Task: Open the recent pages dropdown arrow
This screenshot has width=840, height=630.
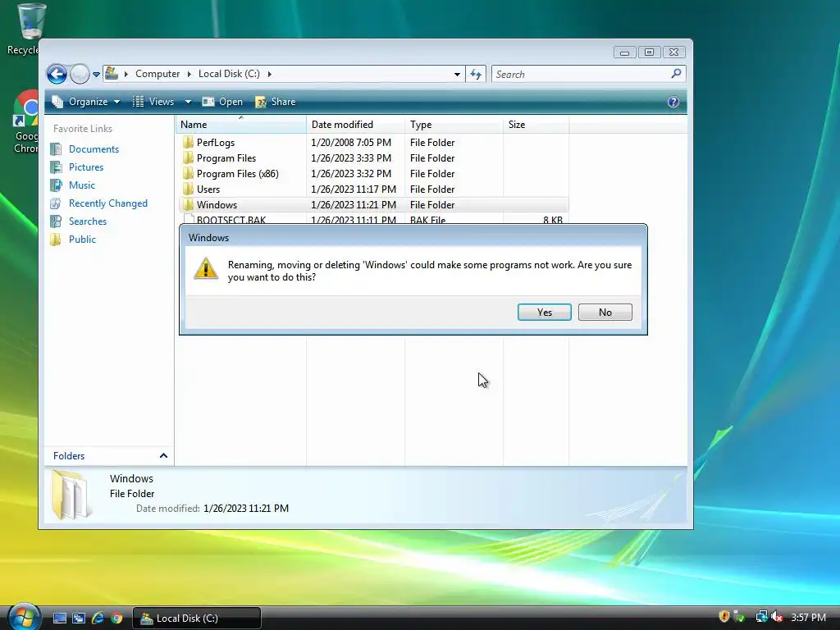Action: 97,75
